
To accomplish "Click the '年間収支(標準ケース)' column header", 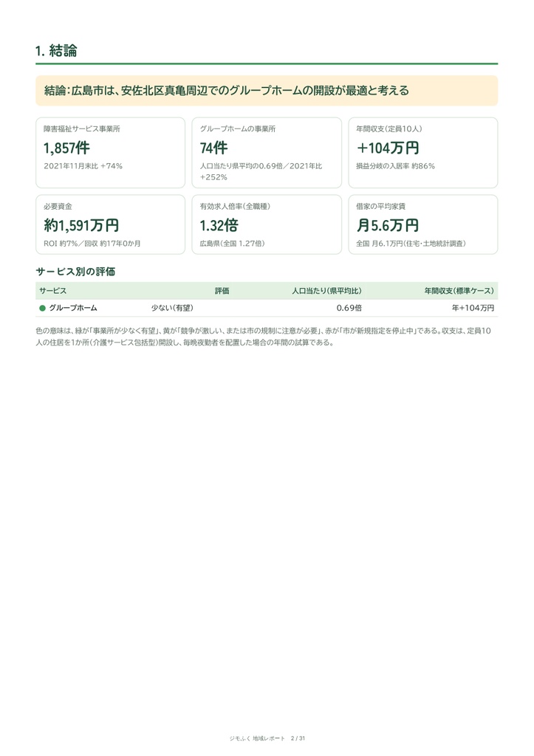I will 459,291.
